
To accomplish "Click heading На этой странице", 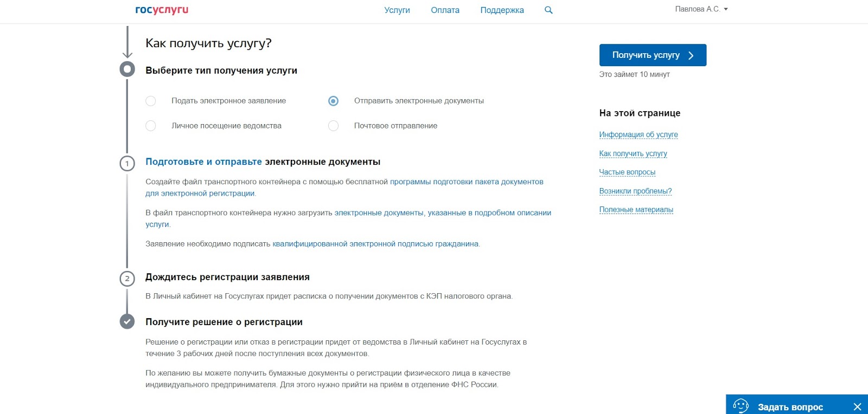I will point(640,113).
